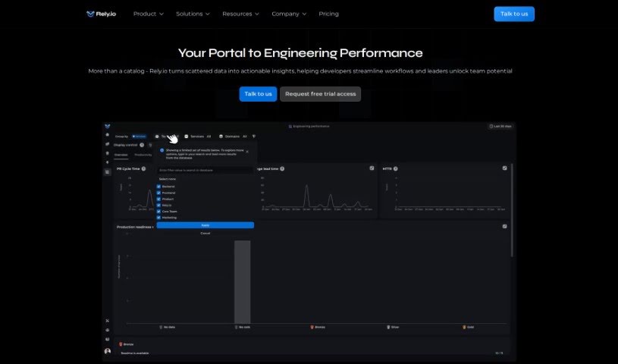618x364 pixels.
Task: Click Select none in filter list
Action: tap(168, 179)
